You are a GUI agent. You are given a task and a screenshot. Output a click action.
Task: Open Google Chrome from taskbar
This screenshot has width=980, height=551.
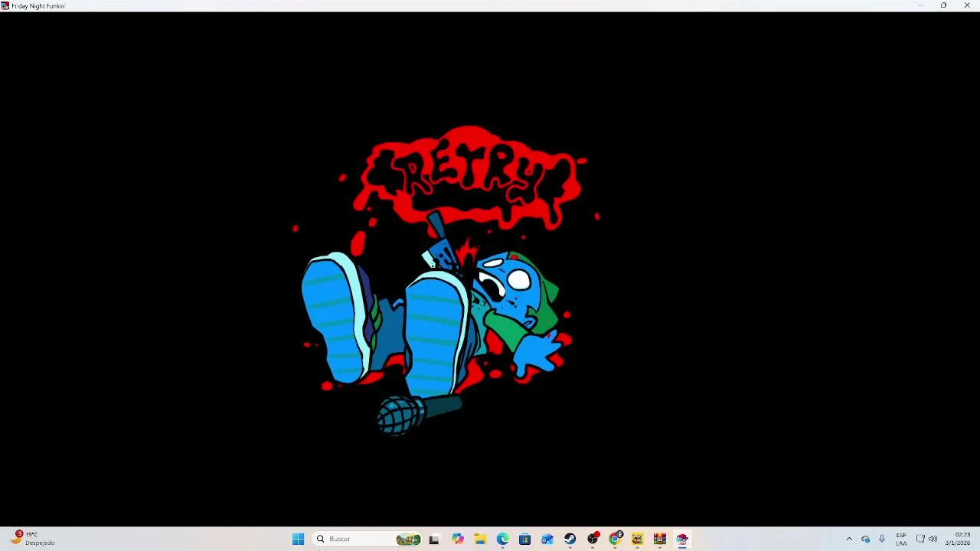pos(615,540)
